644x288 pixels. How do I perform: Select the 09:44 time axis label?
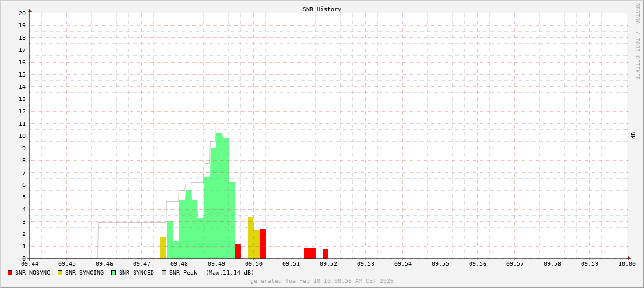point(30,264)
